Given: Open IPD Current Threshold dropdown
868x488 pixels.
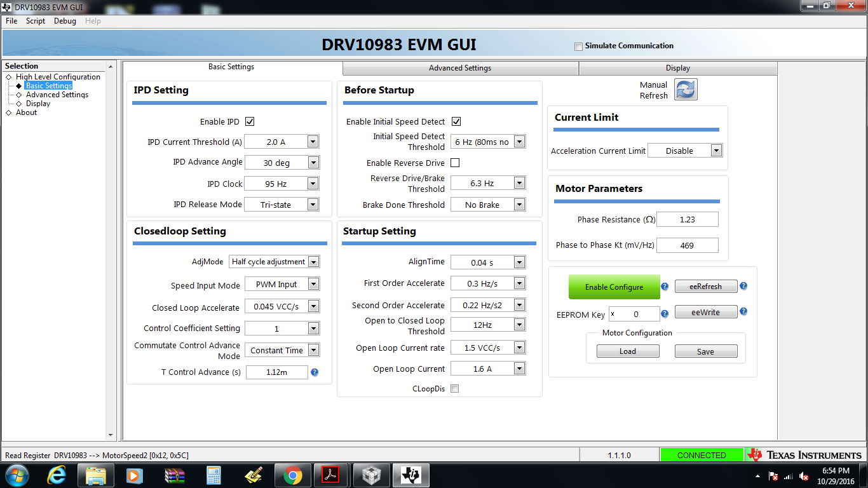Looking at the screenshot, I should pyautogui.click(x=313, y=142).
